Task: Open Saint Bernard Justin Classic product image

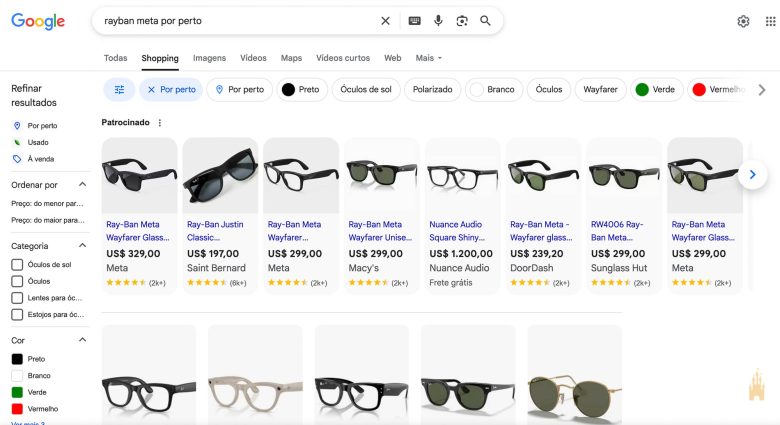Action: (220, 176)
